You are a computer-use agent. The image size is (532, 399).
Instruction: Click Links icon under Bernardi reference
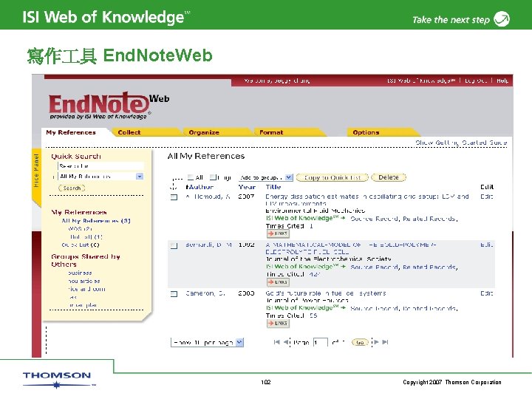[x=278, y=282]
